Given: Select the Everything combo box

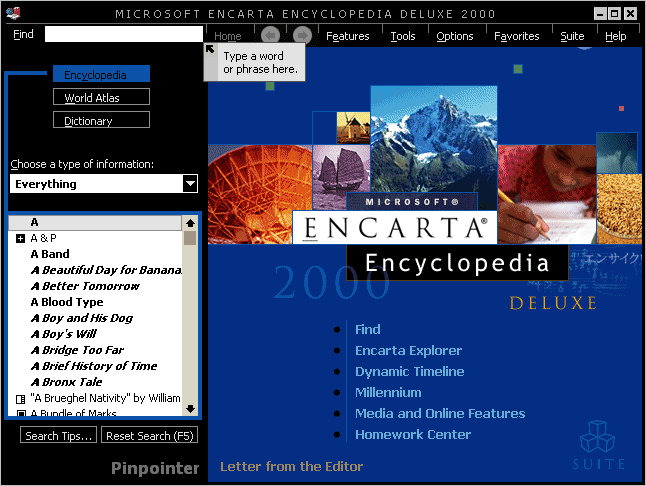Looking at the screenshot, I should (x=103, y=184).
